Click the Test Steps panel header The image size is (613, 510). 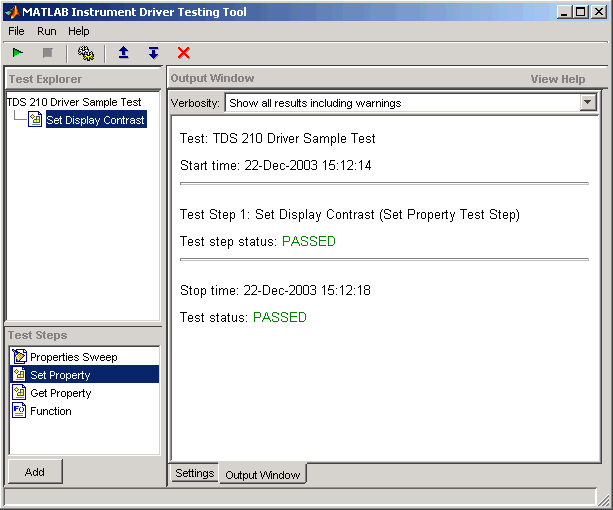coord(38,335)
